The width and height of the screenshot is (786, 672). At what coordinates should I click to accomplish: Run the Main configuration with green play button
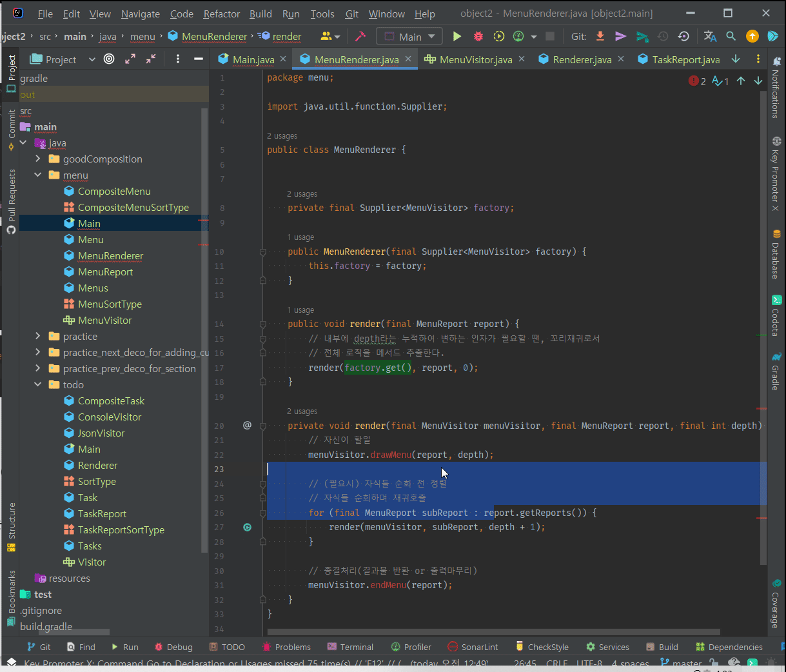(x=457, y=37)
